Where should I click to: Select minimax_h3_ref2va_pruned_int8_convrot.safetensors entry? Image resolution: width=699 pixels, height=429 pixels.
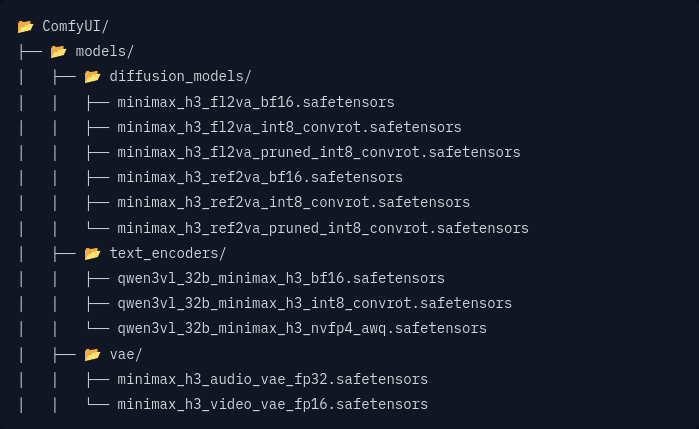(x=323, y=228)
